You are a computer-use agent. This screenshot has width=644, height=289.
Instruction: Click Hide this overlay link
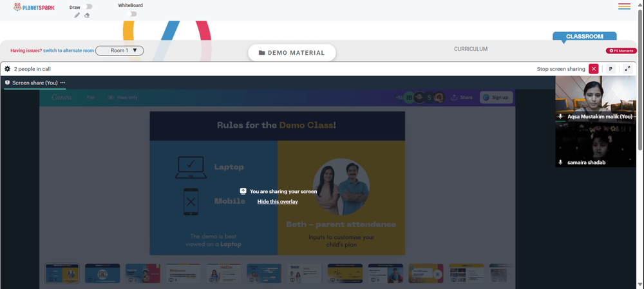click(278, 201)
